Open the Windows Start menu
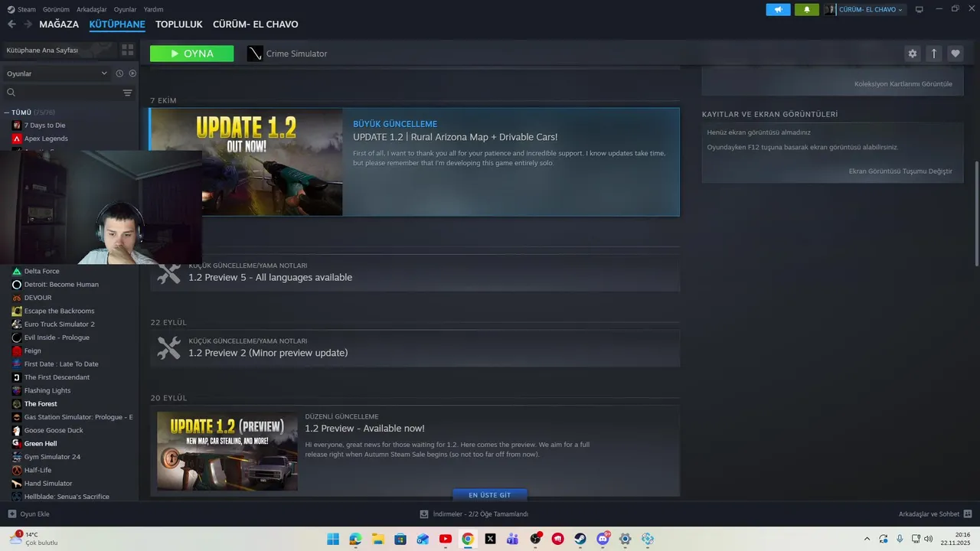 click(333, 539)
